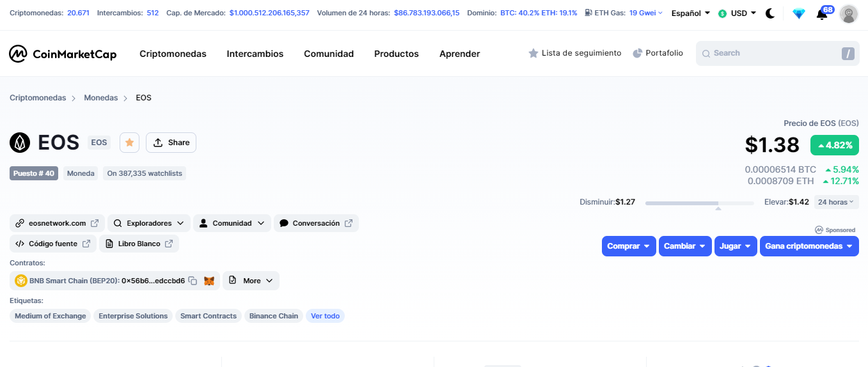
Task: Select Smart Contracts tag
Action: [x=209, y=316]
